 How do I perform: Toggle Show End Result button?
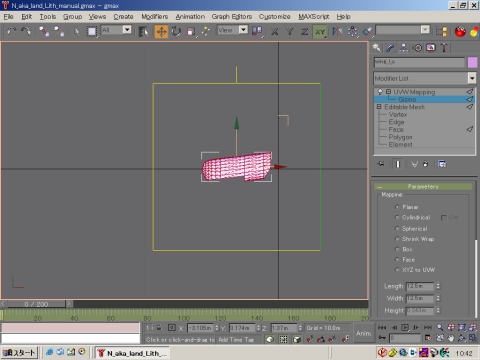coord(398,164)
